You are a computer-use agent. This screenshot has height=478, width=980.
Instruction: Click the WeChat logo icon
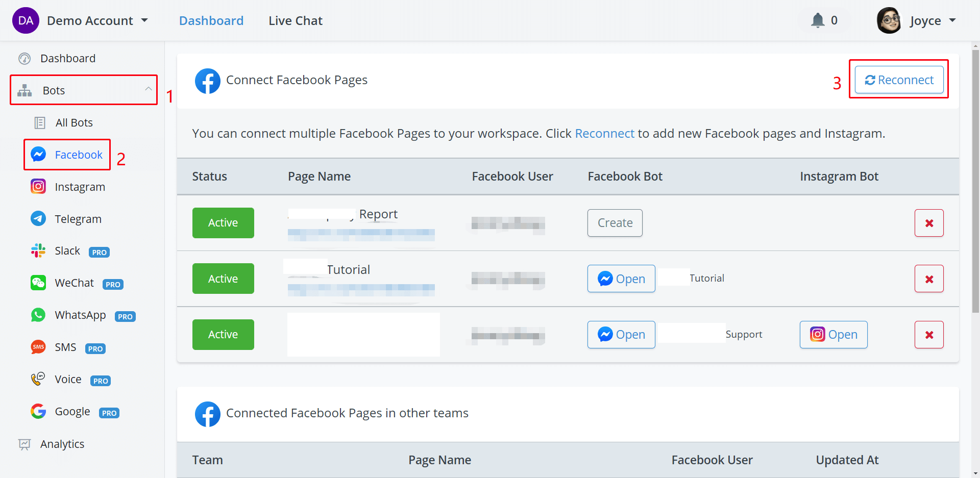pyautogui.click(x=38, y=283)
